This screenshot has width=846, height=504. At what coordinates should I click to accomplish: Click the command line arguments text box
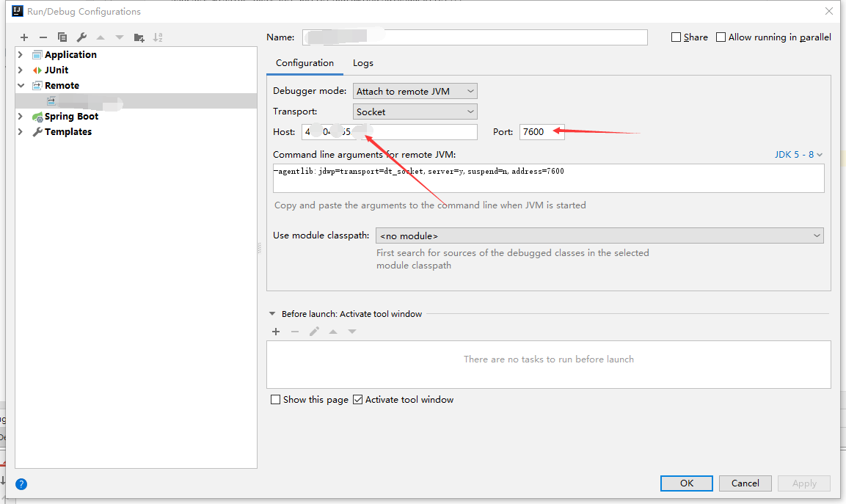pyautogui.click(x=549, y=178)
